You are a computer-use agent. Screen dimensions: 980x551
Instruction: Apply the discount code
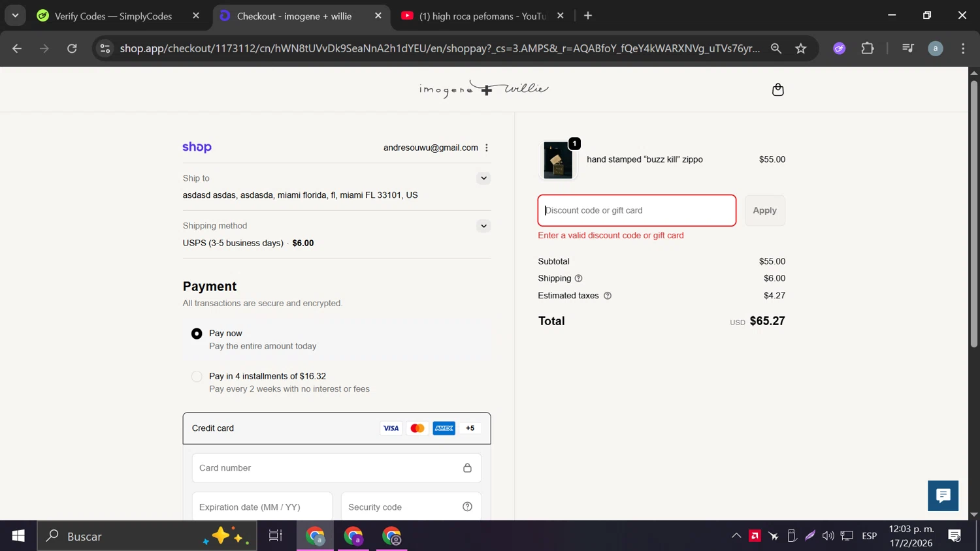(x=764, y=210)
